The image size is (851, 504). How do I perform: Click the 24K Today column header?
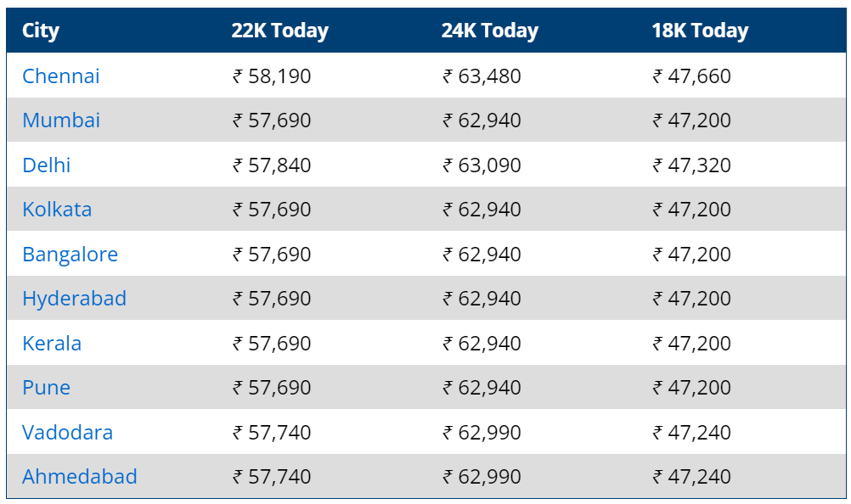tap(490, 31)
